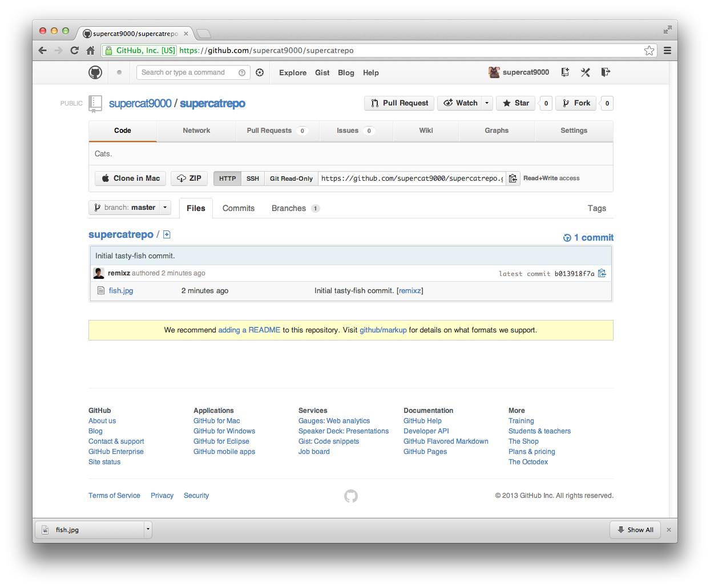Open the Issues tab
The image size is (710, 588).
click(x=356, y=131)
